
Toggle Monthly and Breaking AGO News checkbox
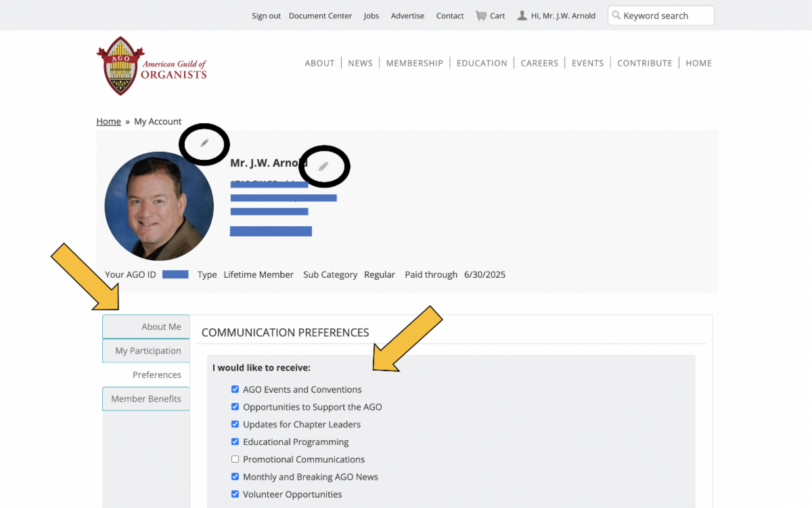click(235, 477)
